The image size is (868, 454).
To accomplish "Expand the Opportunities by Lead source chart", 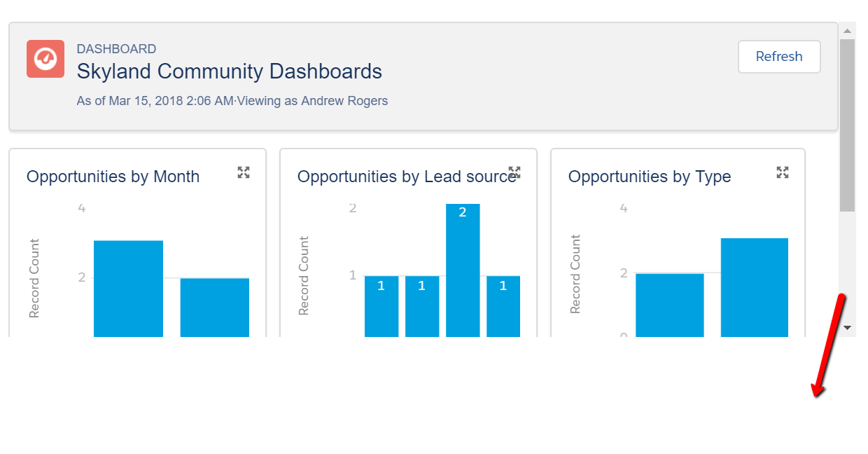I will coord(514,172).
